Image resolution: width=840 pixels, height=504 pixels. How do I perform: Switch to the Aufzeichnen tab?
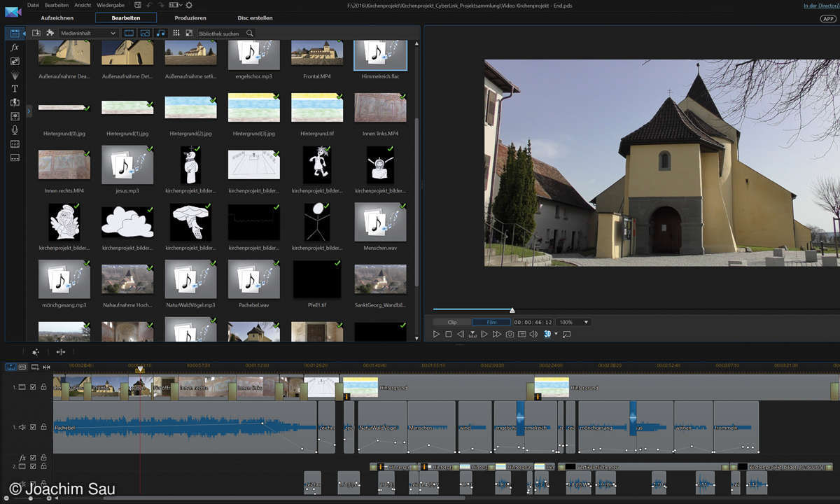[x=57, y=17]
